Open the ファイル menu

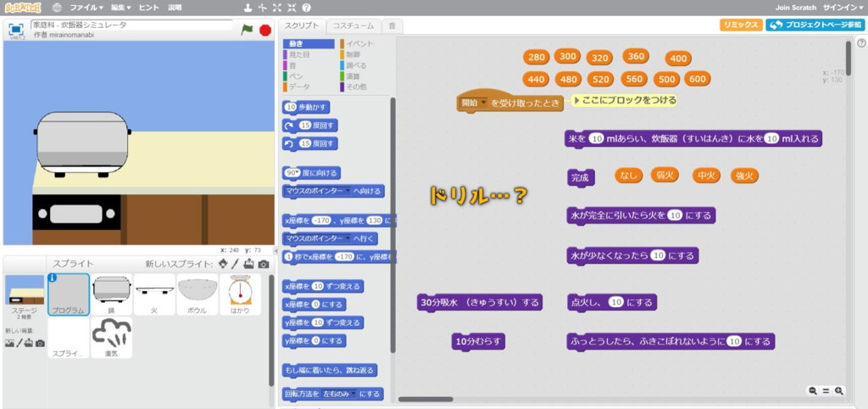click(x=86, y=8)
